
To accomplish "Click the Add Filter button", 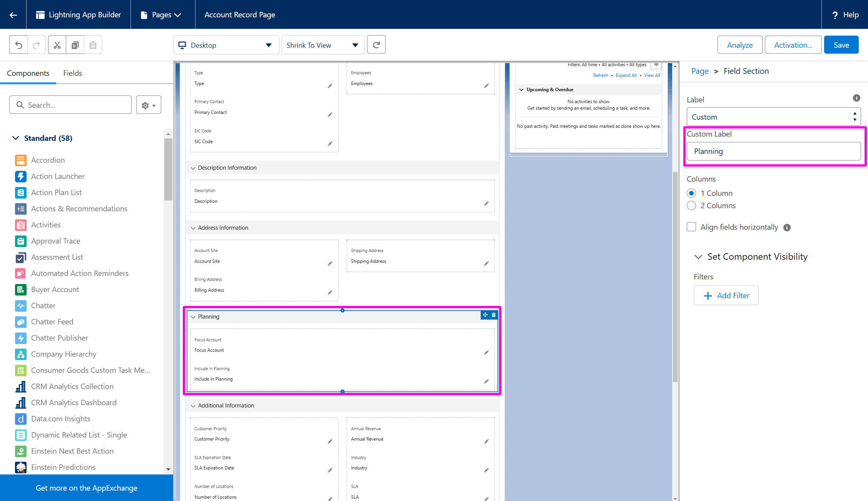I will click(x=726, y=296).
